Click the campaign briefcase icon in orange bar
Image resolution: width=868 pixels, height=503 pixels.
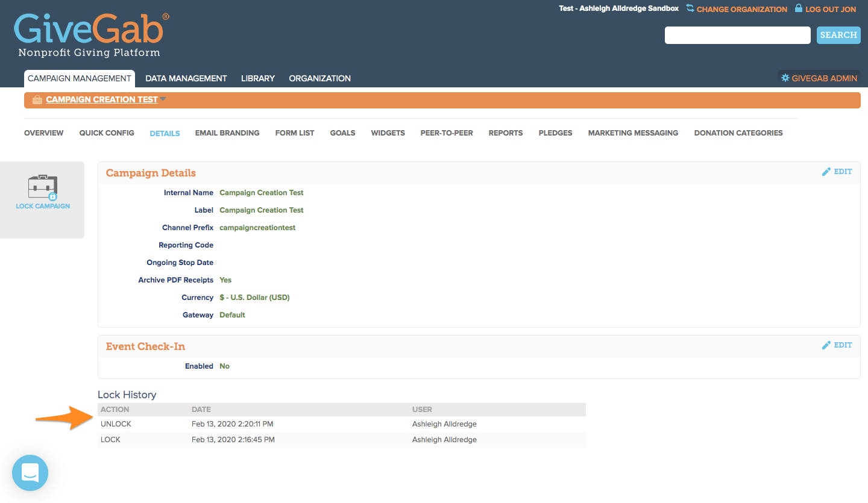coord(37,100)
